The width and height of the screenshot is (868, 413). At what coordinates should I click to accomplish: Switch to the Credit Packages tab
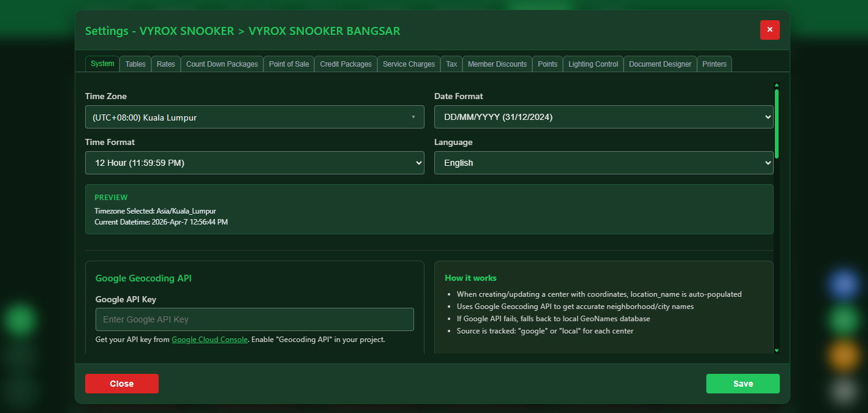pos(345,64)
